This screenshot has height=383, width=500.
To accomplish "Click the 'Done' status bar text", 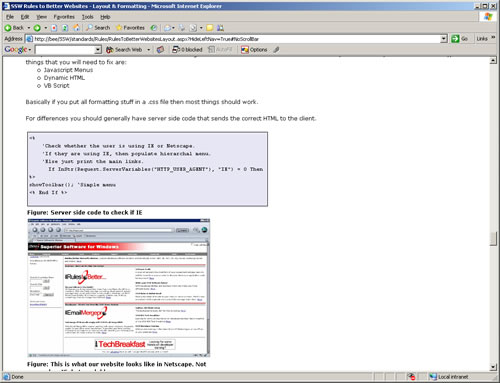I will (17, 377).
